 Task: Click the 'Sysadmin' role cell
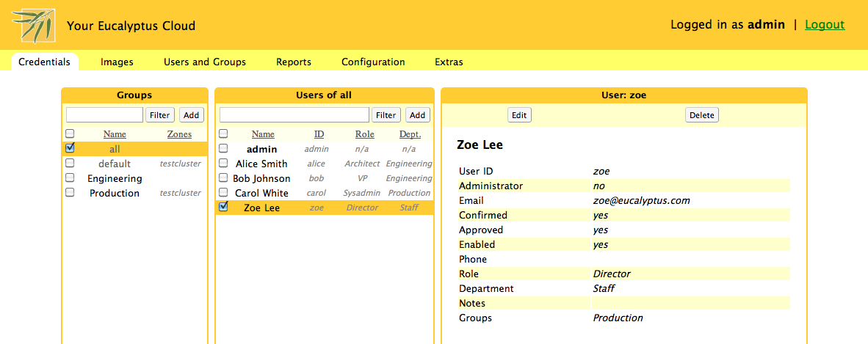coord(362,193)
